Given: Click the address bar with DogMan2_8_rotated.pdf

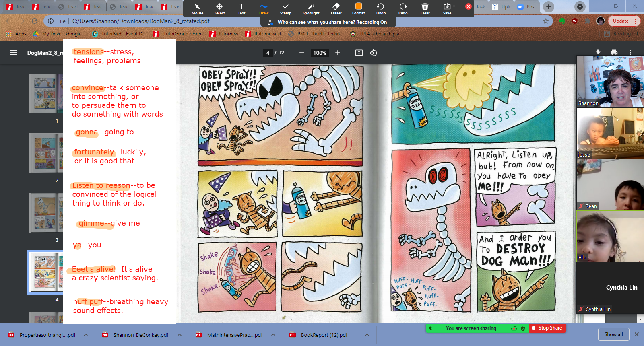Looking at the screenshot, I should click(298, 21).
